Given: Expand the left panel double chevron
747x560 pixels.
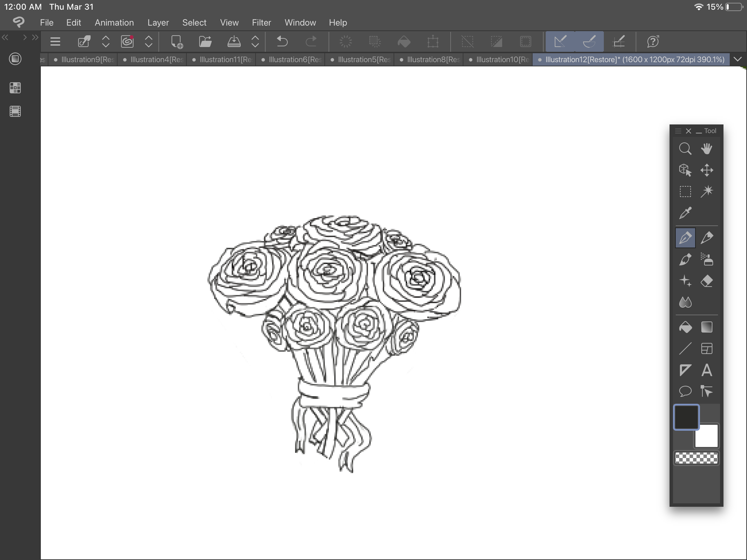Looking at the screenshot, I should tap(35, 37).
